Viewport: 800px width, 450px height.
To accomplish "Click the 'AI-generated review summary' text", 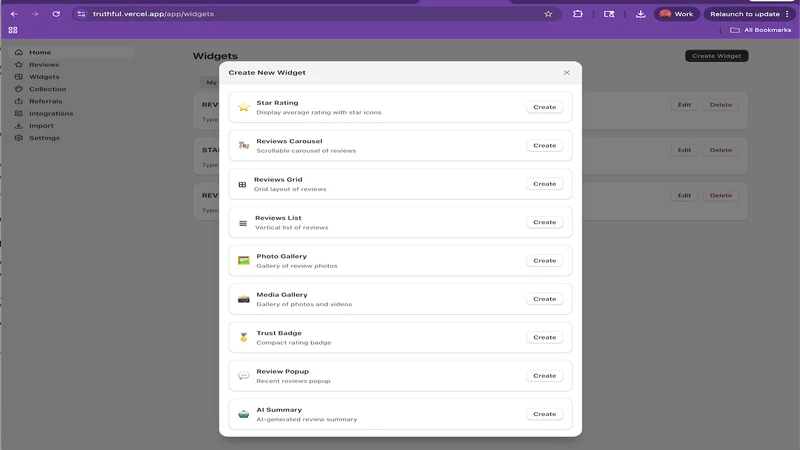I will [307, 419].
